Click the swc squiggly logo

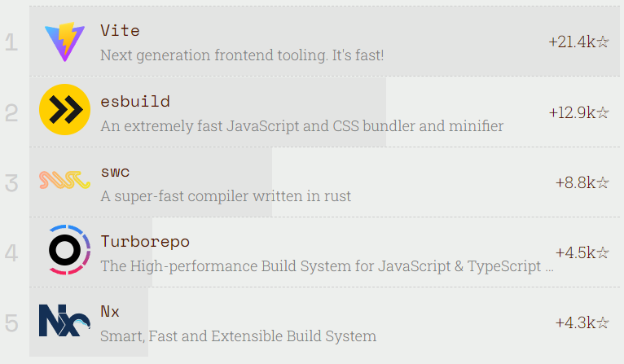[x=65, y=180]
